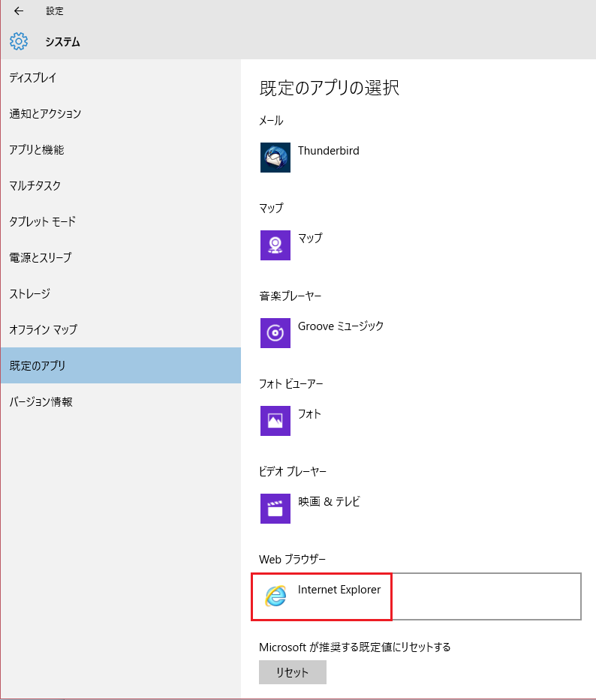Click the System gear icon

tap(19, 41)
